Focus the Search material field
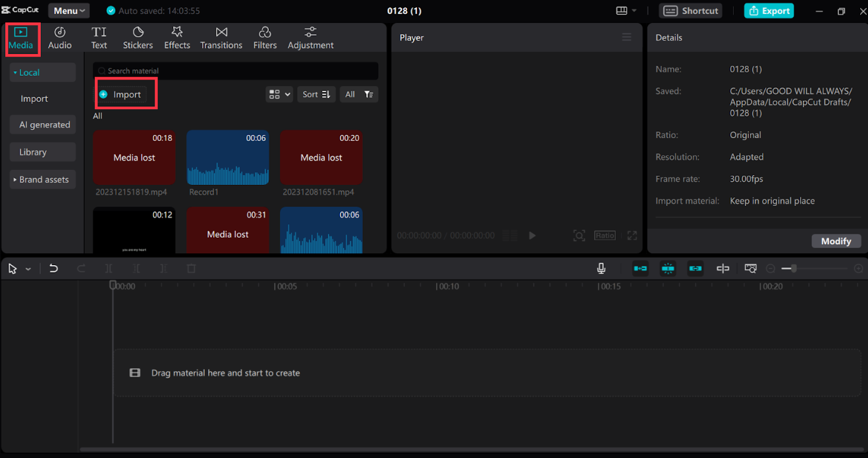This screenshot has width=868, height=458. (x=236, y=70)
